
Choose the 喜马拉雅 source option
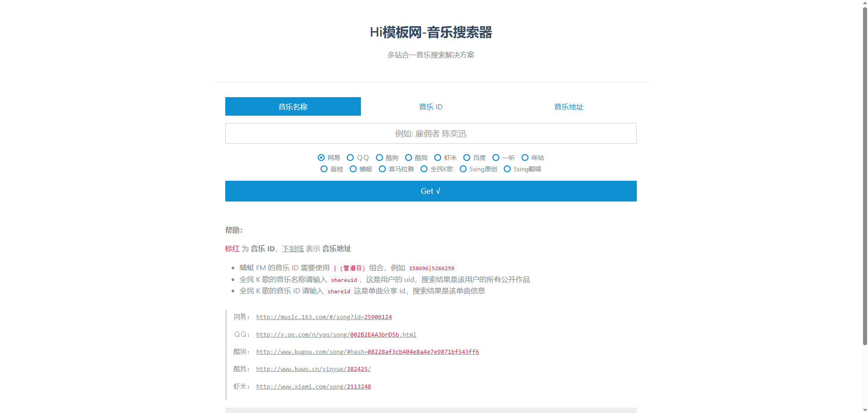pos(382,169)
